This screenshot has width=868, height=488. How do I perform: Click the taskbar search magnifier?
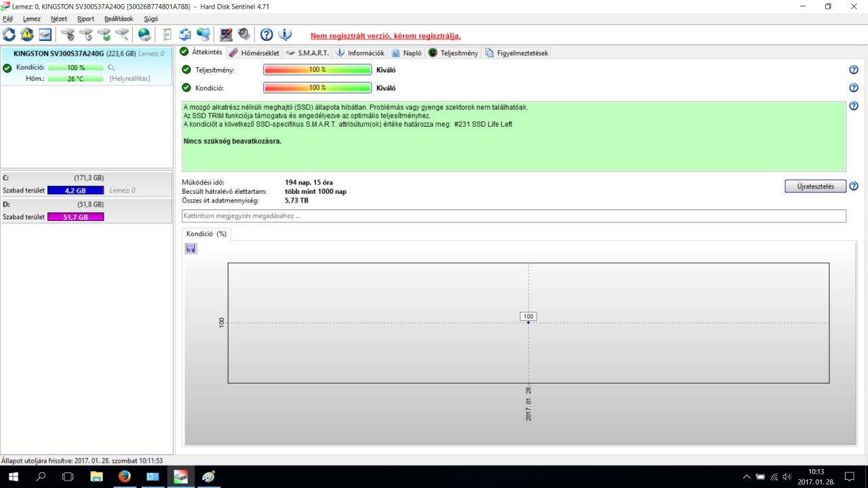(x=41, y=476)
